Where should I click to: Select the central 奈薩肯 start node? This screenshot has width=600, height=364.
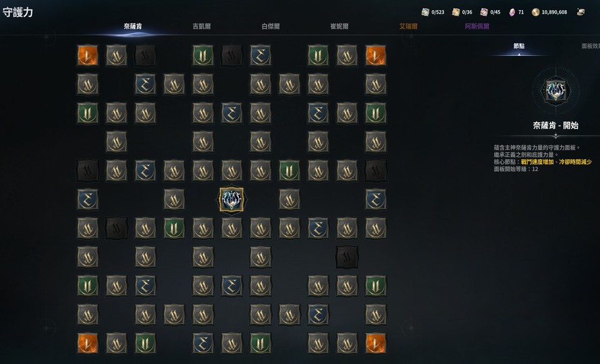click(x=231, y=200)
